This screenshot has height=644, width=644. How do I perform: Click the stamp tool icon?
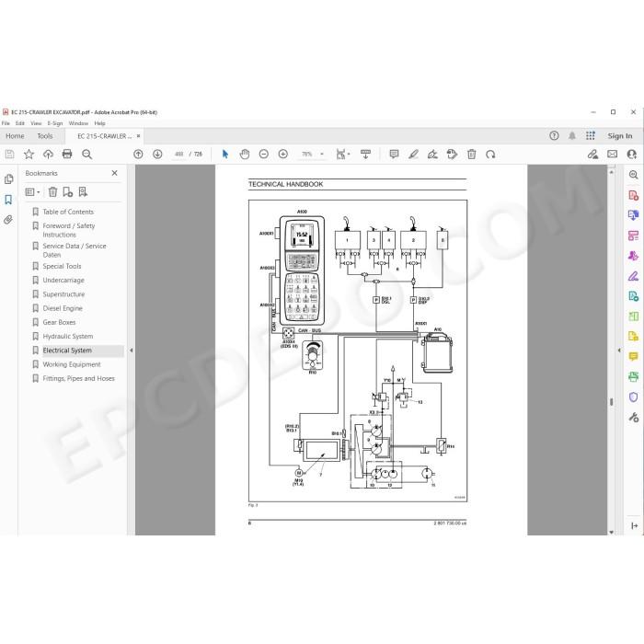452,155
